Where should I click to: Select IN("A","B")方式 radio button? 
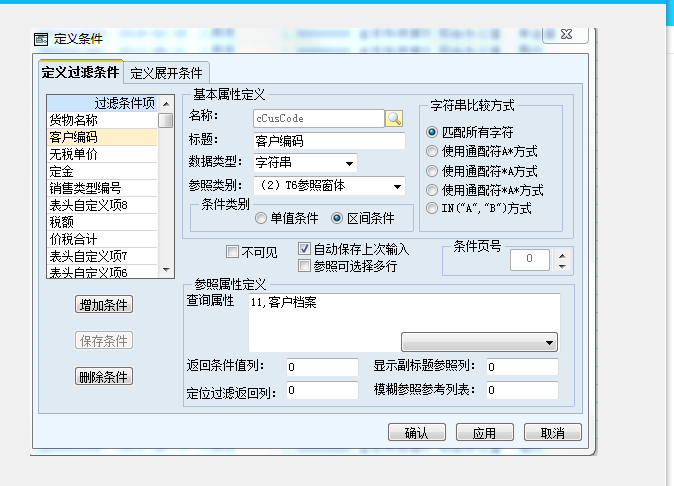coord(432,208)
